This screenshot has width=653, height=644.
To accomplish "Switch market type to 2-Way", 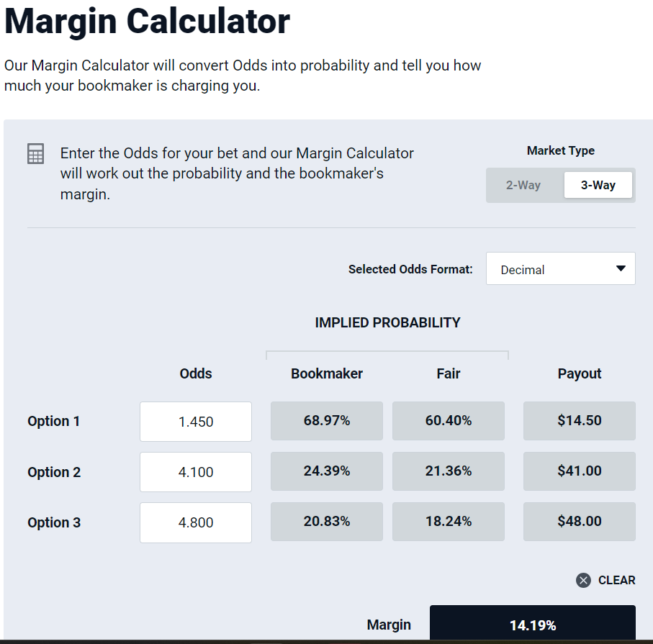I will pyautogui.click(x=523, y=185).
